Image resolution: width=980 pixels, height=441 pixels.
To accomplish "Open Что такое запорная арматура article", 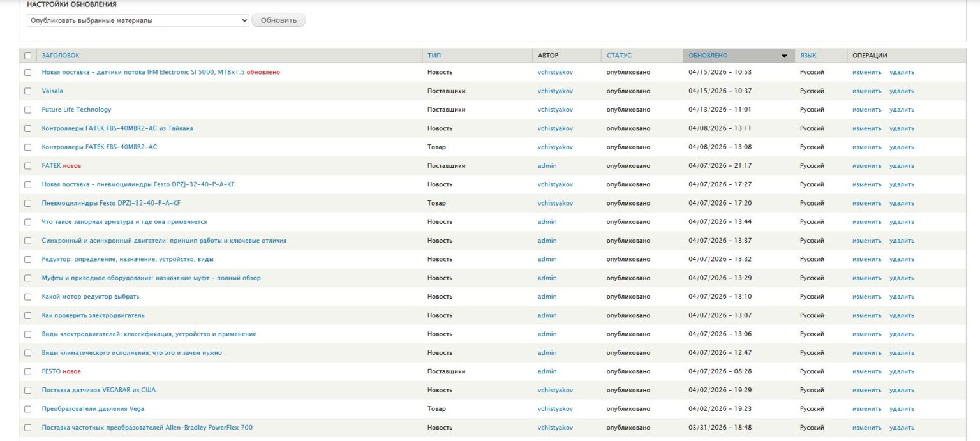I will click(x=124, y=221).
